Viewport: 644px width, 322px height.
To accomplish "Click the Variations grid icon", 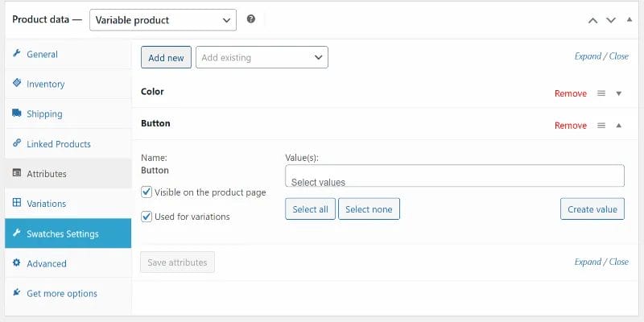I will (17, 203).
